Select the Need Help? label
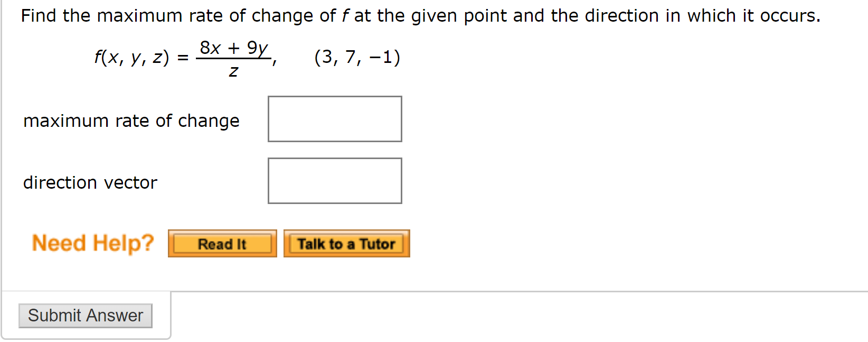The width and height of the screenshot is (868, 342). tap(92, 243)
